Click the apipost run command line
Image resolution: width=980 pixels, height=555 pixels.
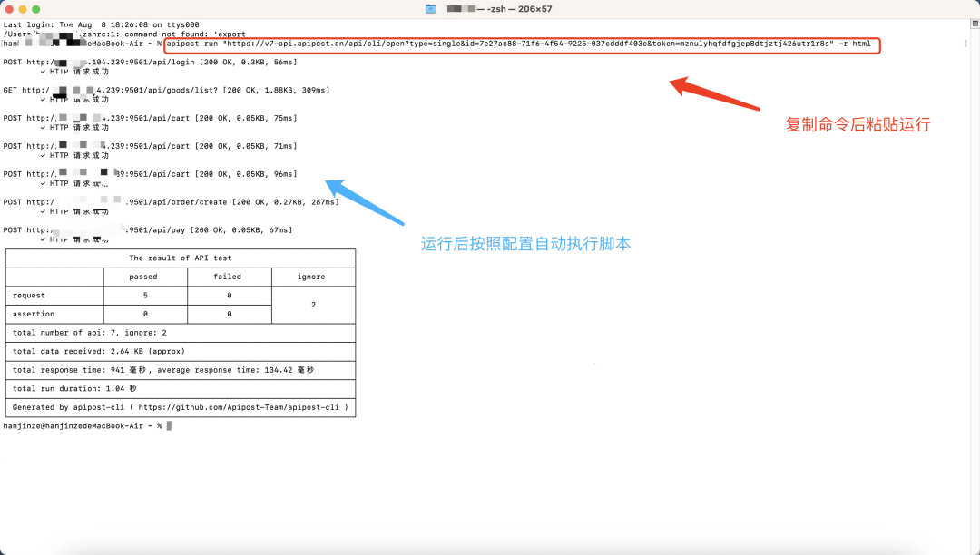(519, 44)
